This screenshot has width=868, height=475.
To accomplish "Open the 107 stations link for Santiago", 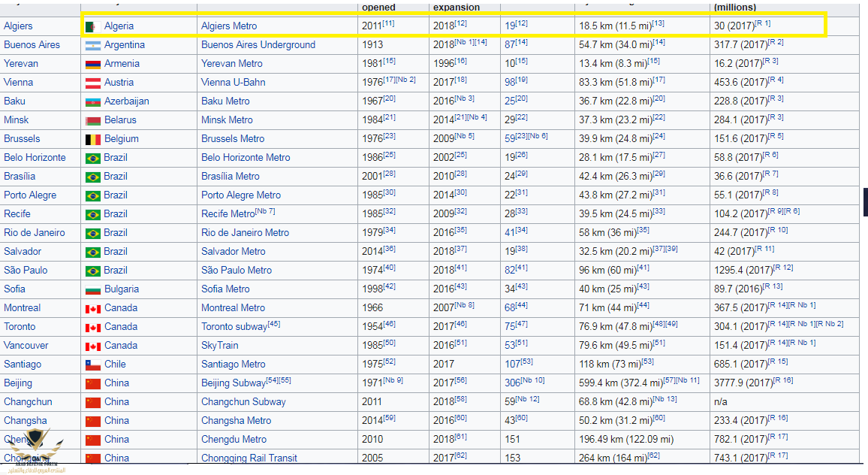I will click(x=513, y=365).
